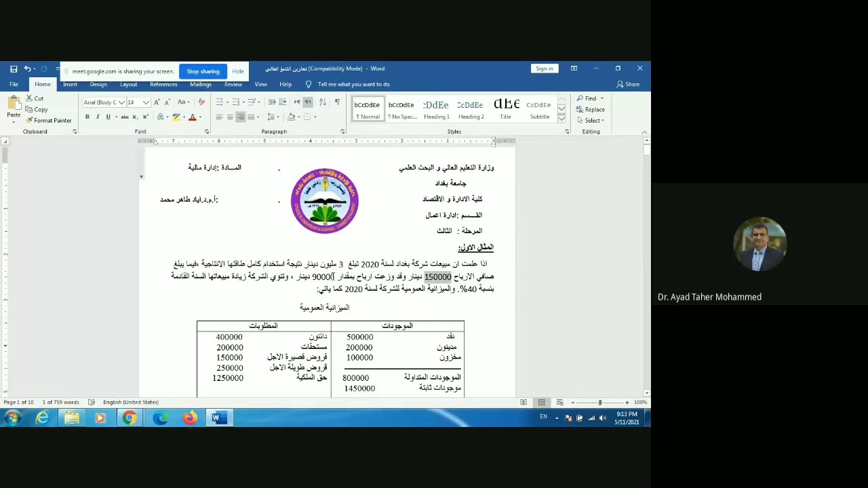This screenshot has width=868, height=488.
Task: Open the File tab
Action: tap(14, 85)
